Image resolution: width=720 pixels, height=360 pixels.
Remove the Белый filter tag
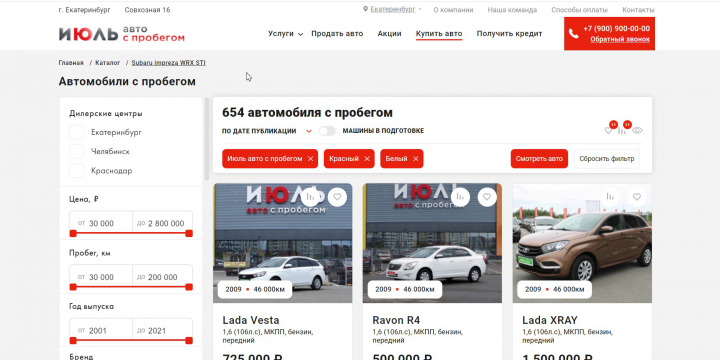(416, 159)
